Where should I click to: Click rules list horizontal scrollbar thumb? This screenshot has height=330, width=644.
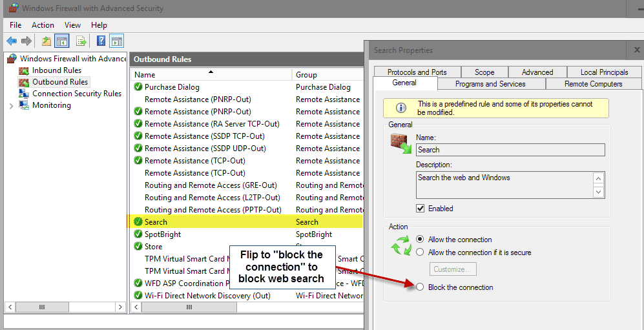pyautogui.click(x=189, y=307)
